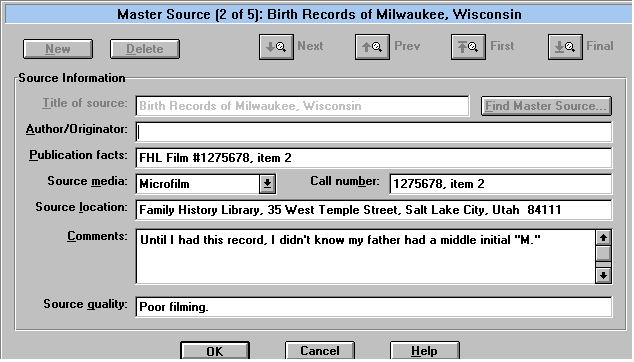Open the Help button

click(x=425, y=351)
